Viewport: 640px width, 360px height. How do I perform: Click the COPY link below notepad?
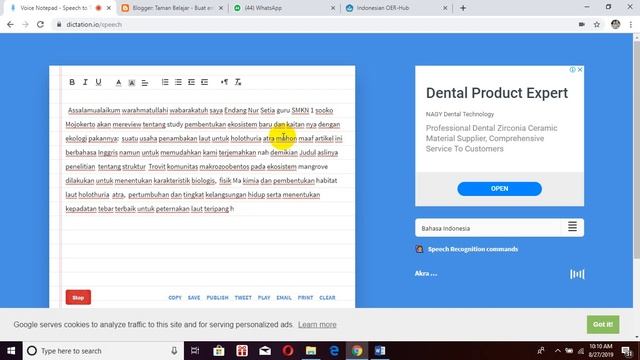click(175, 298)
